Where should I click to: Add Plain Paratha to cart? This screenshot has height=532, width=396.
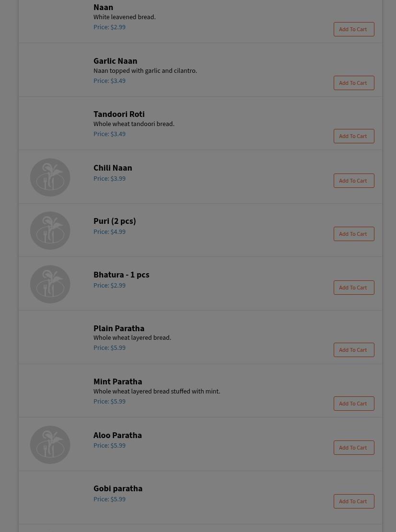[353, 350]
